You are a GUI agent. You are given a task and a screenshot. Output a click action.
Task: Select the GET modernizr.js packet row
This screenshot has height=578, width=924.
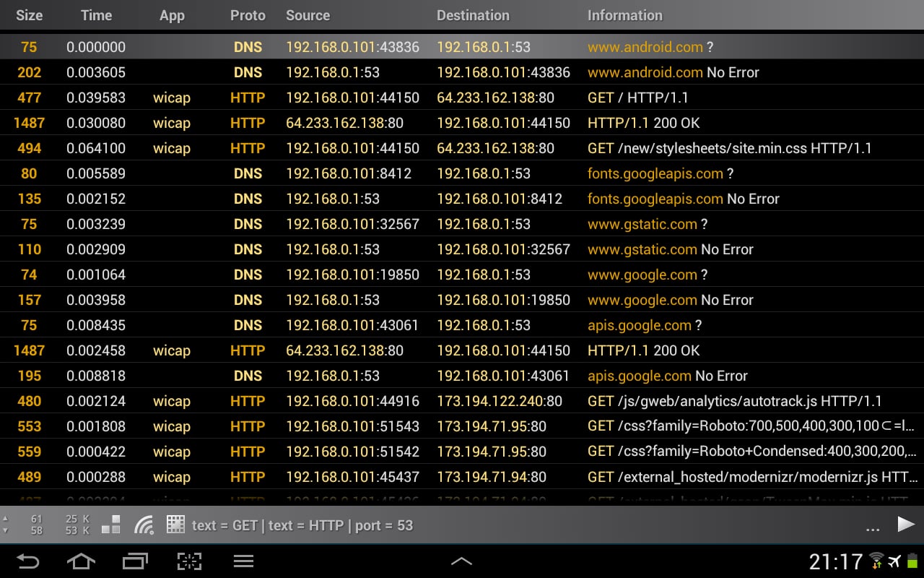tap(462, 477)
